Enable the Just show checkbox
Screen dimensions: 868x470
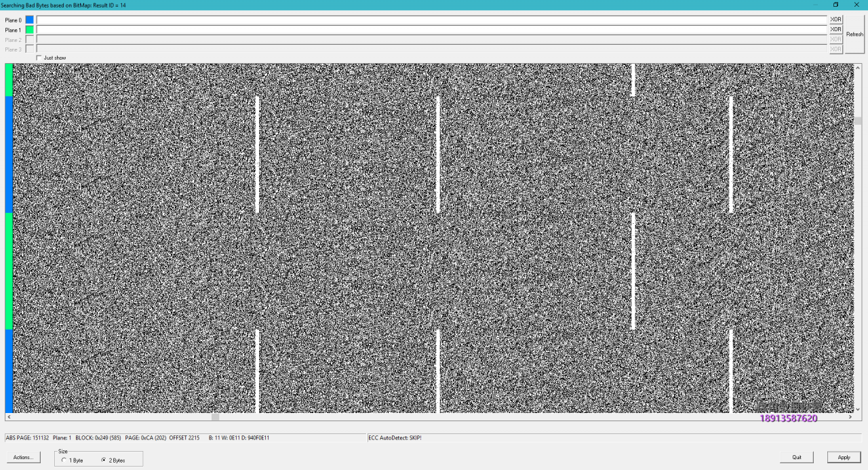(39, 58)
